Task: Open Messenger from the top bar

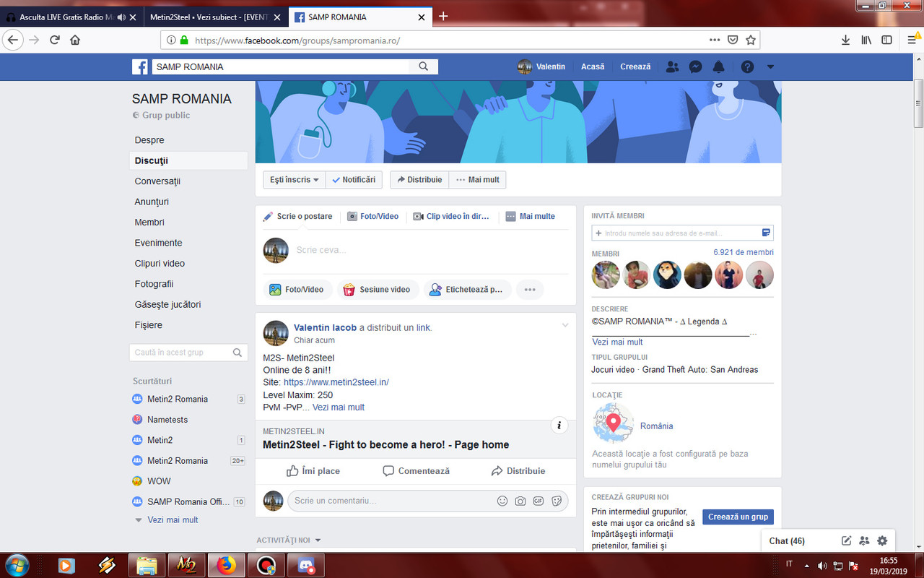Action: click(x=695, y=66)
